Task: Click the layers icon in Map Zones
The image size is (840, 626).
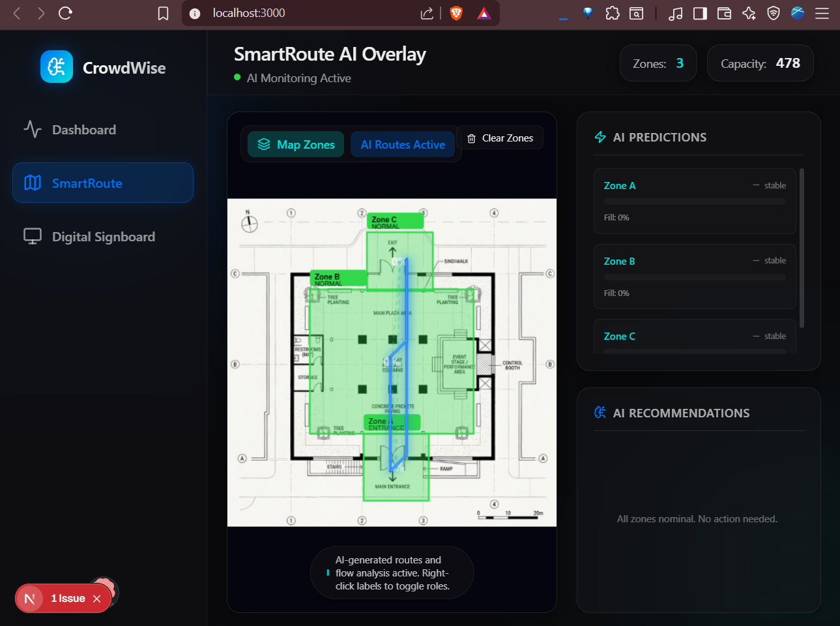Action: point(264,144)
